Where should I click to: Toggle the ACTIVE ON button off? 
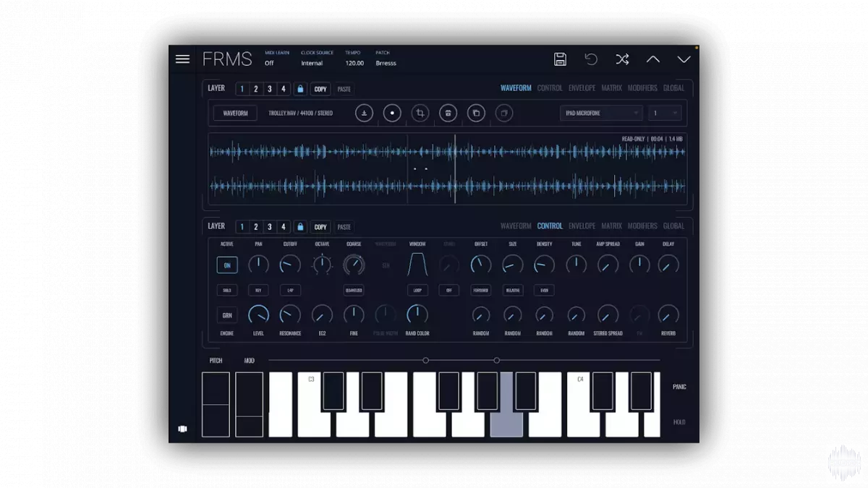(x=226, y=265)
